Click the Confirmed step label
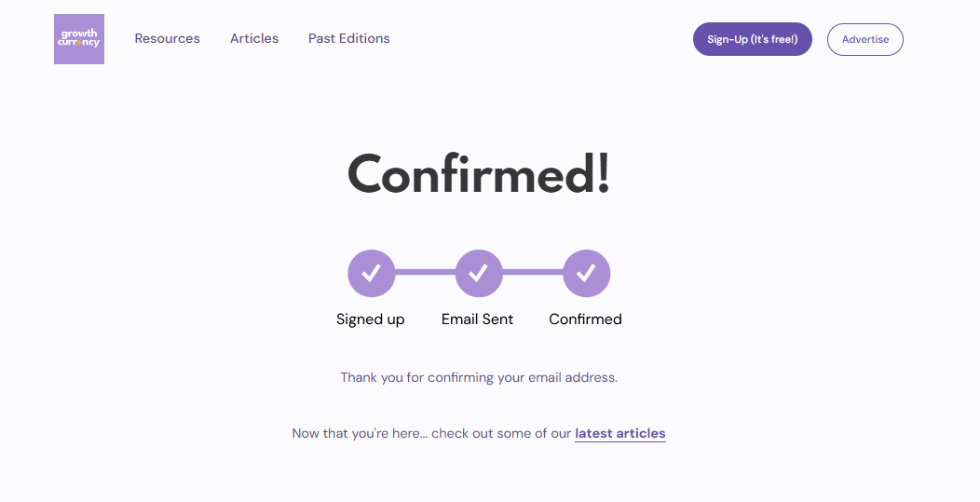 [586, 319]
